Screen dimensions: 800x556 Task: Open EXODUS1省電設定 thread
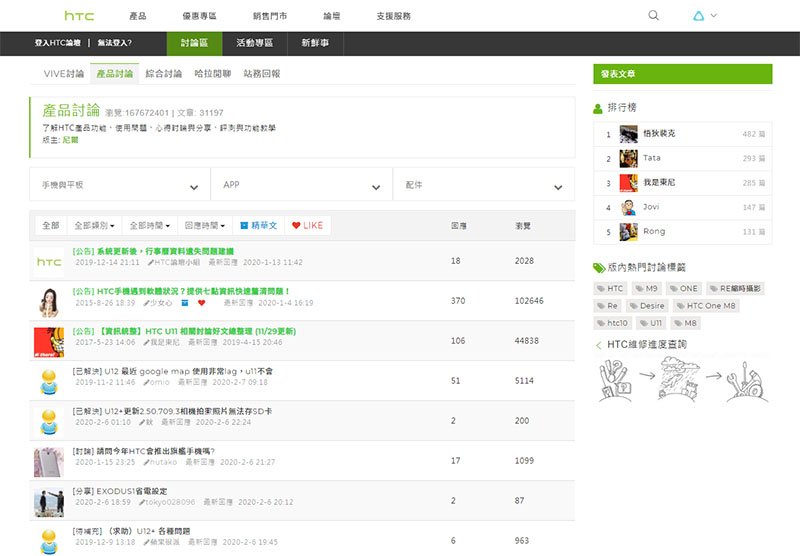(x=120, y=491)
